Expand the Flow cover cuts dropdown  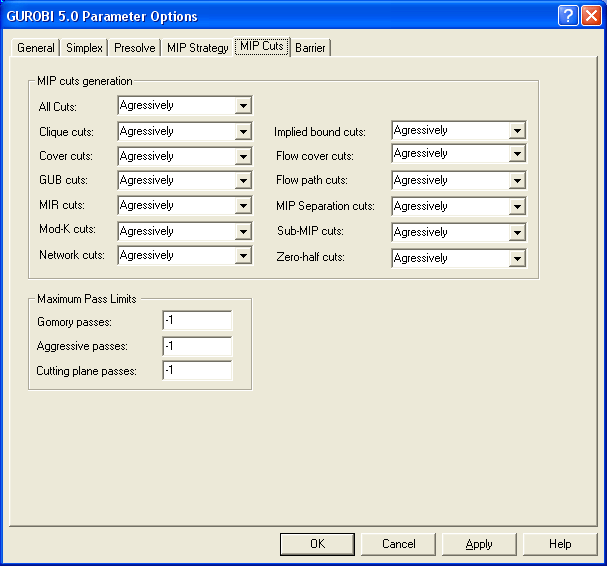coord(459,153)
